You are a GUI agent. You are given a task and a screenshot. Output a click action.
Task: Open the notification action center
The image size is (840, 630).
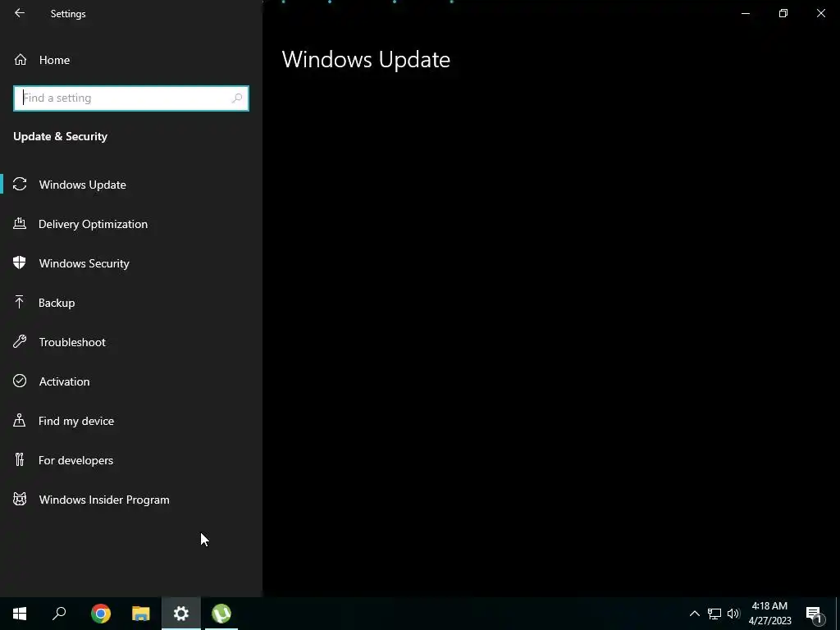[x=814, y=614]
